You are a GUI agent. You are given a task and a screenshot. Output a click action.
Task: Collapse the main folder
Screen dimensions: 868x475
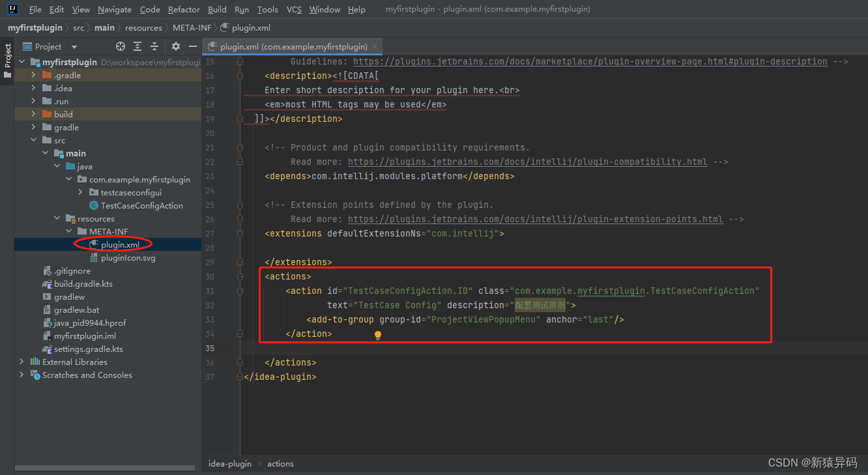tap(46, 153)
